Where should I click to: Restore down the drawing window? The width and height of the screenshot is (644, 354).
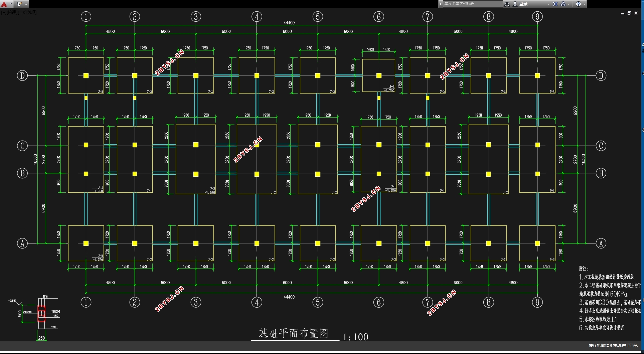(x=629, y=13)
